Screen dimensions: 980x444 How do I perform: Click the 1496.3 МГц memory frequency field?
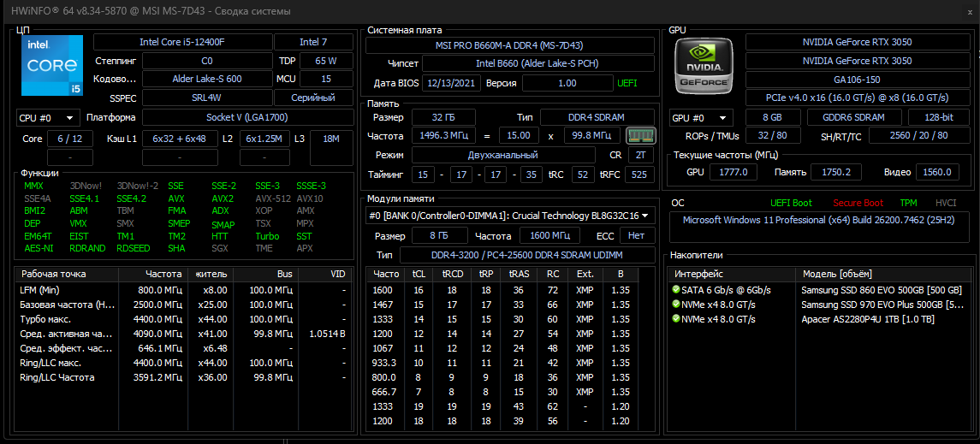[443, 136]
